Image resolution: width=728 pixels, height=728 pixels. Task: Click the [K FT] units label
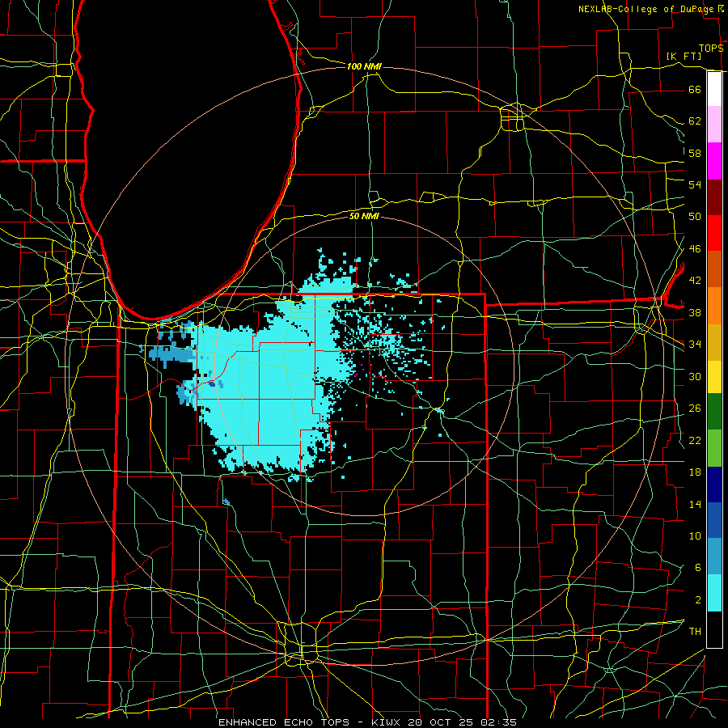[684, 56]
